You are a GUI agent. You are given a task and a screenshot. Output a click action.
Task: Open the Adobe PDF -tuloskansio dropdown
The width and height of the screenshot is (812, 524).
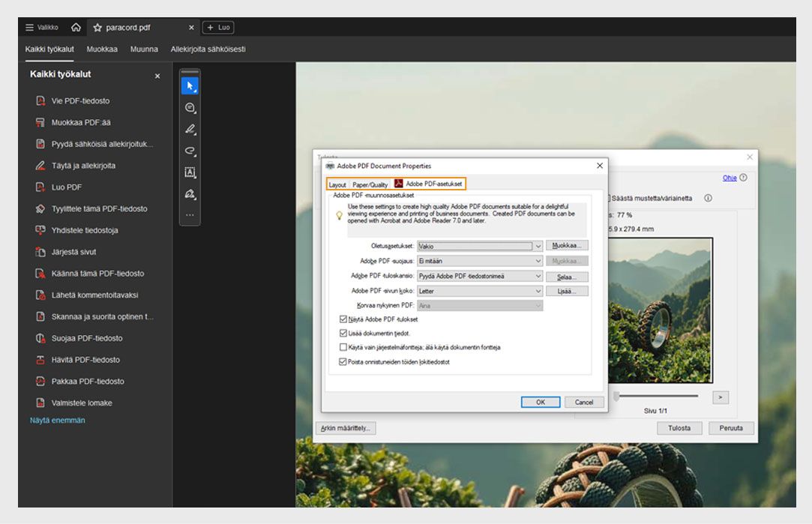[x=537, y=276]
